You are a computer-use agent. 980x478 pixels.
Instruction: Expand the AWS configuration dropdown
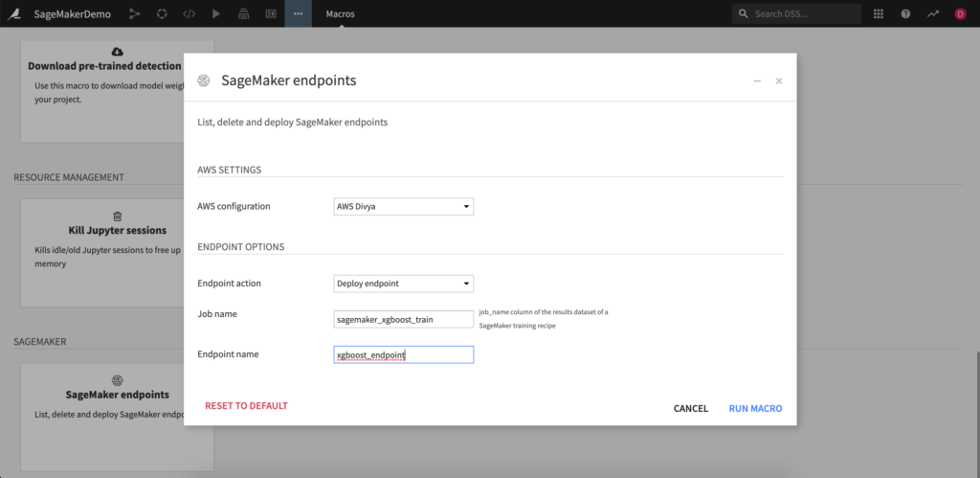(402, 206)
